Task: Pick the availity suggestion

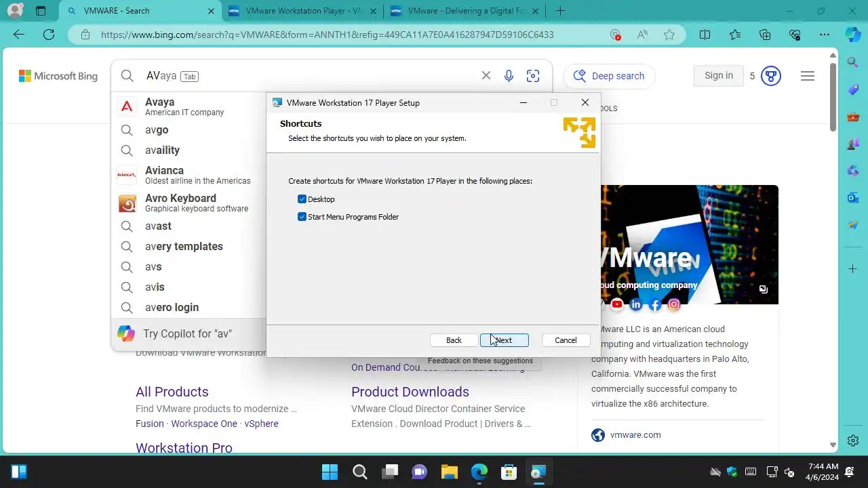Action: coord(189,150)
